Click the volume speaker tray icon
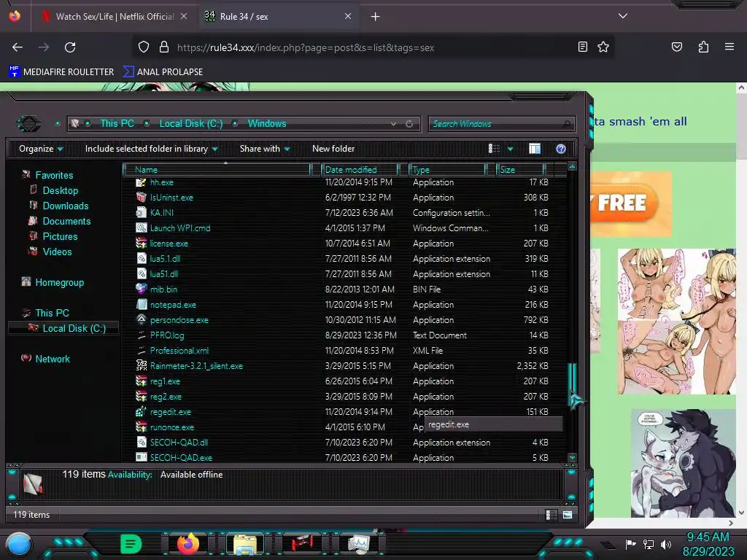The width and height of the screenshot is (747, 560). tap(665, 544)
